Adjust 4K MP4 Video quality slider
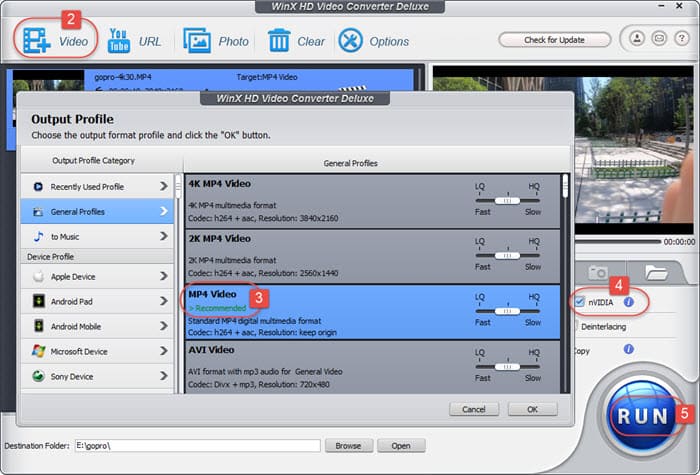700x475 pixels. pyautogui.click(x=508, y=200)
